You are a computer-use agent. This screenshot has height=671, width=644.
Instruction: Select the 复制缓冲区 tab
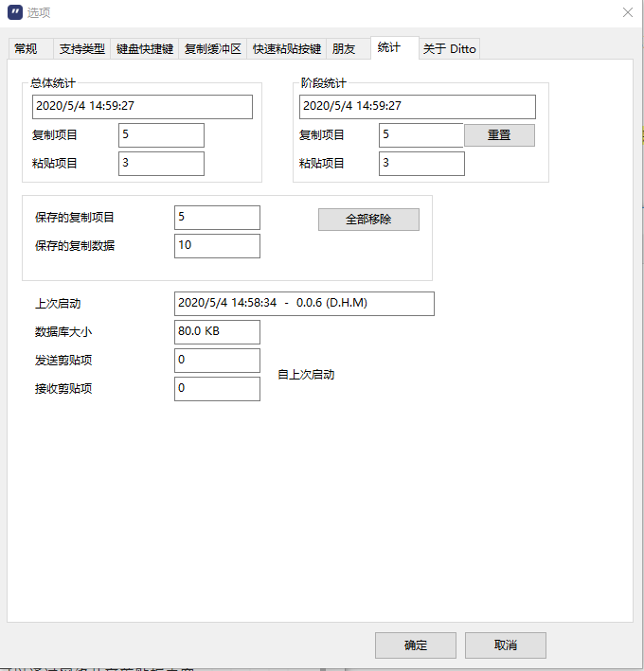pos(213,49)
